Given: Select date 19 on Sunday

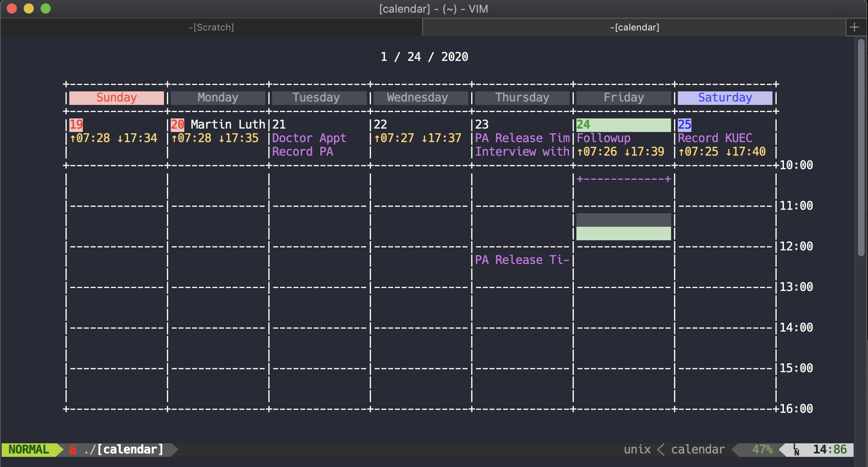Looking at the screenshot, I should 76,124.
